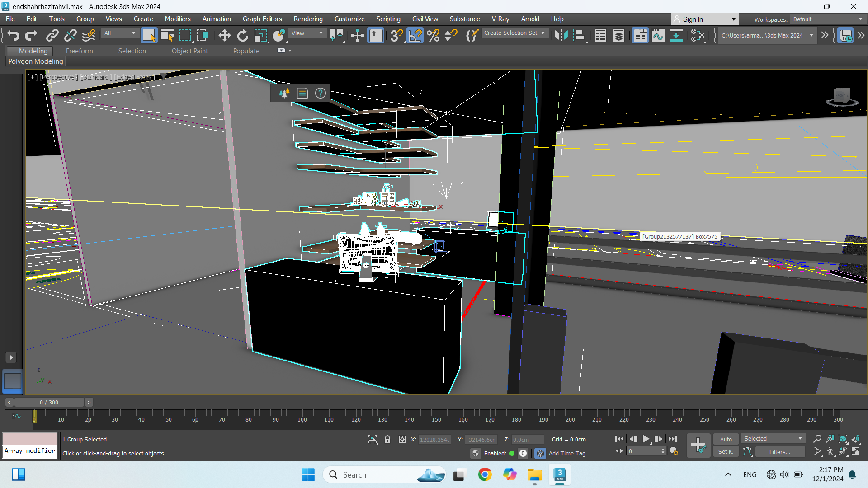This screenshot has width=868, height=488.
Task: Open the Layer Explorer icon
Action: [618, 35]
